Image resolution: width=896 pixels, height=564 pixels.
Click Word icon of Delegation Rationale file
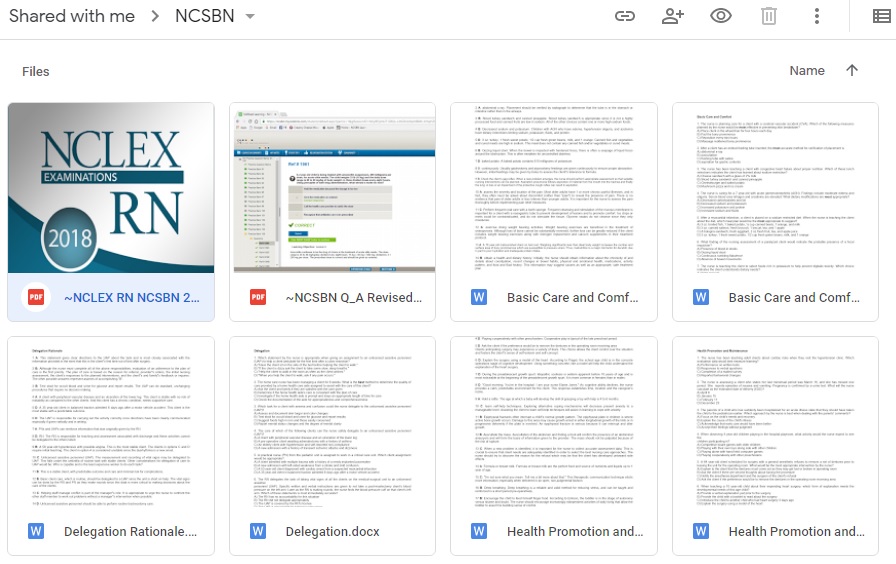36,531
